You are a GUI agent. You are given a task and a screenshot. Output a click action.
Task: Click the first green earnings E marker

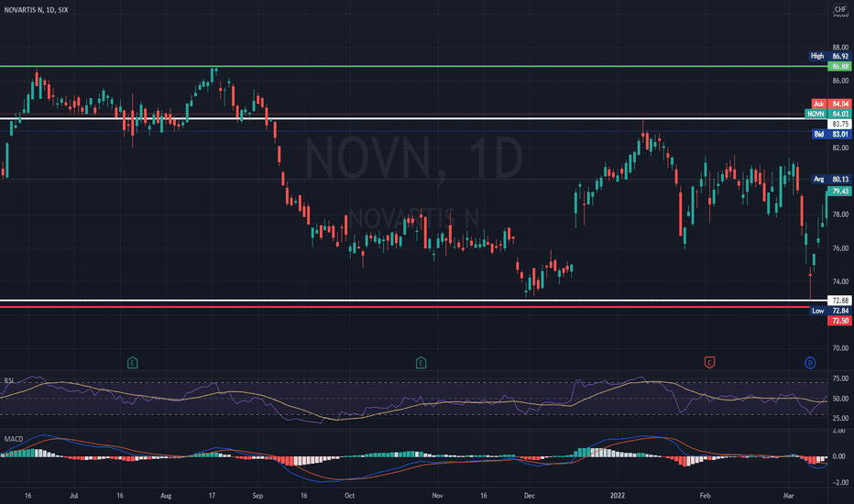132,362
